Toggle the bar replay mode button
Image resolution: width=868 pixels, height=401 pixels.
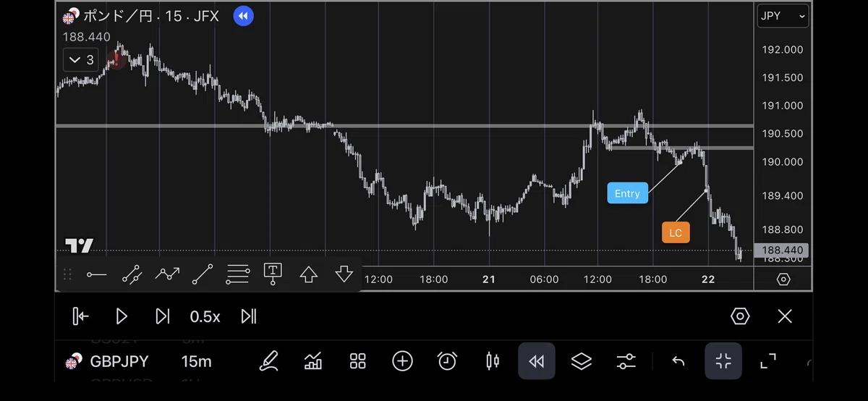click(537, 361)
